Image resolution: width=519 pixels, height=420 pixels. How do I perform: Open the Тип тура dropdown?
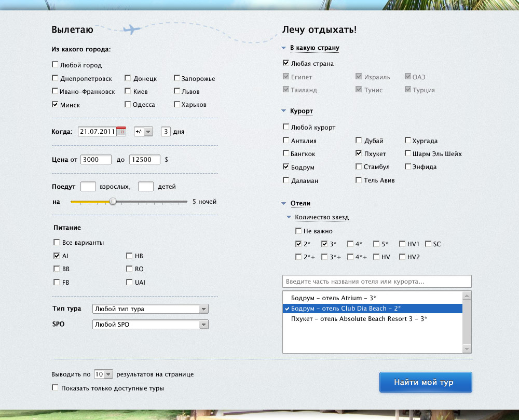(150, 309)
